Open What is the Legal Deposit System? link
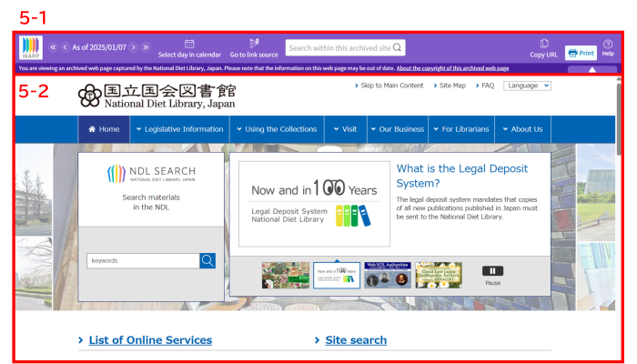Image resolution: width=637 pixels, height=364 pixels. point(462,176)
